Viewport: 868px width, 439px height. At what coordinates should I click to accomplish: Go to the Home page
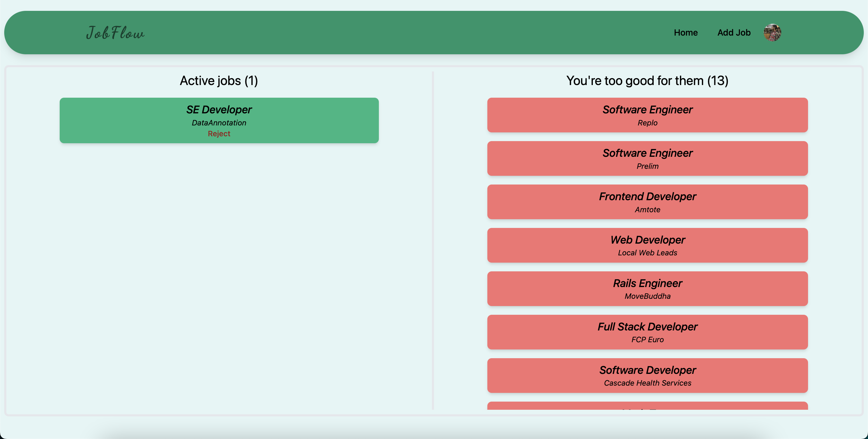686,33
